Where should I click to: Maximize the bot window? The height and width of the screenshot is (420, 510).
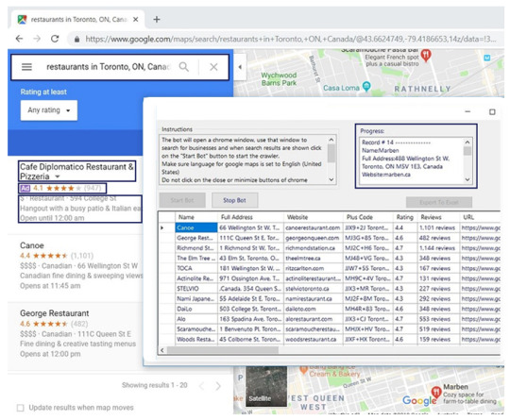click(492, 111)
